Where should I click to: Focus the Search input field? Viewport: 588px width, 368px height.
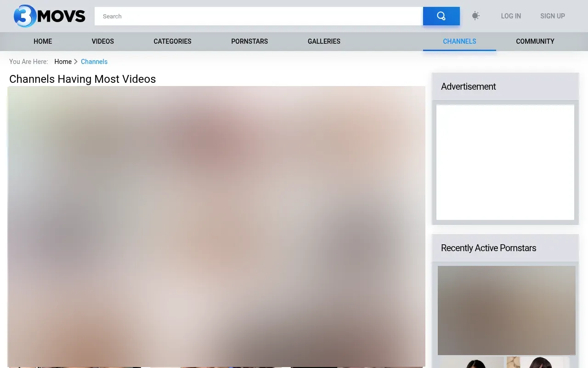point(259,16)
